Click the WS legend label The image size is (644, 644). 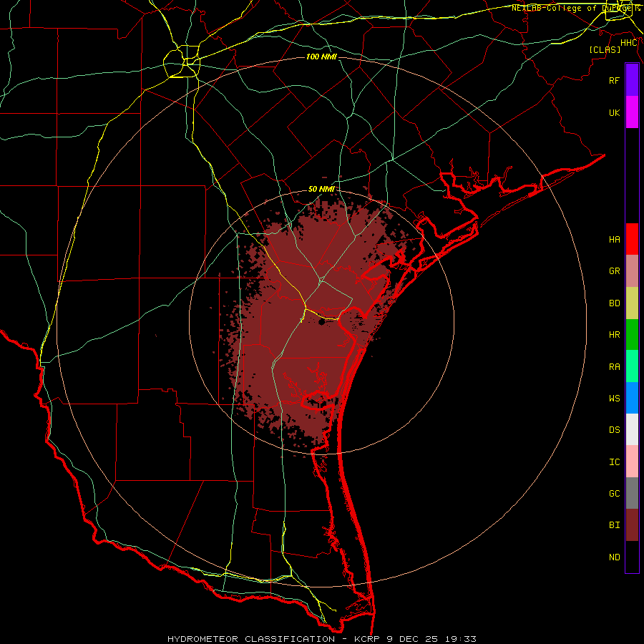pyautogui.click(x=615, y=399)
